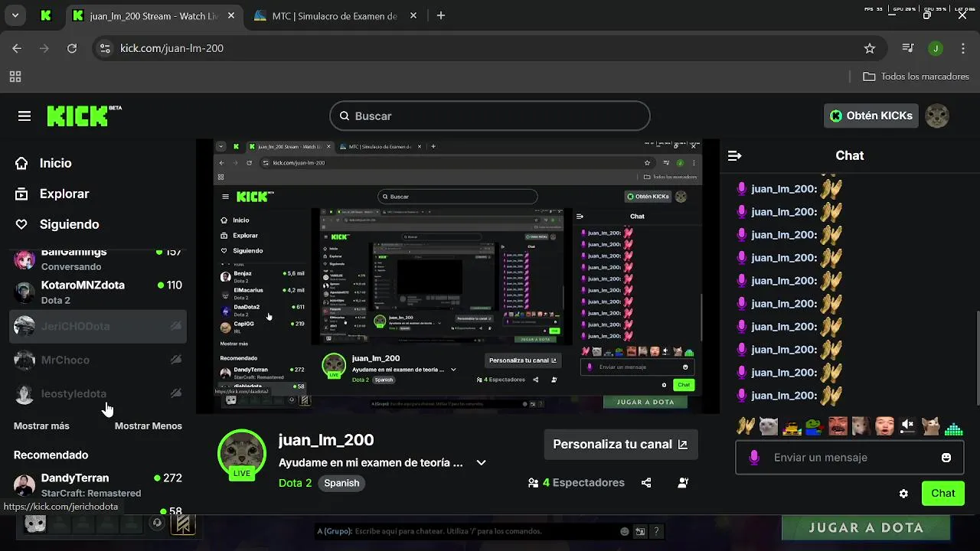Open a new browser tab
Image resolution: width=980 pixels, height=551 pixels.
point(441,16)
